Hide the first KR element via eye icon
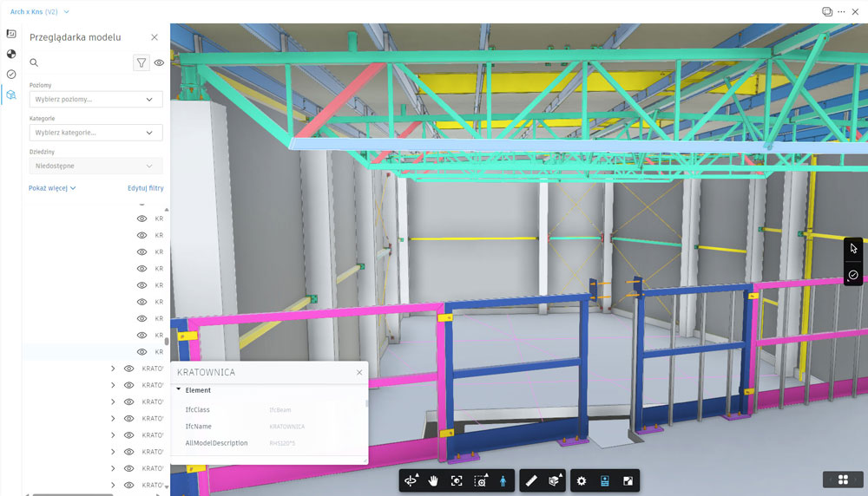The height and width of the screenshot is (496, 868). [x=141, y=219]
